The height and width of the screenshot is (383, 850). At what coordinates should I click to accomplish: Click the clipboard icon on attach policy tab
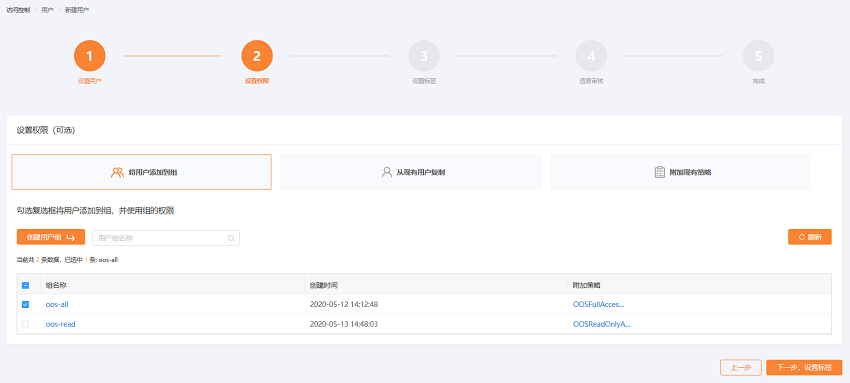pos(659,172)
